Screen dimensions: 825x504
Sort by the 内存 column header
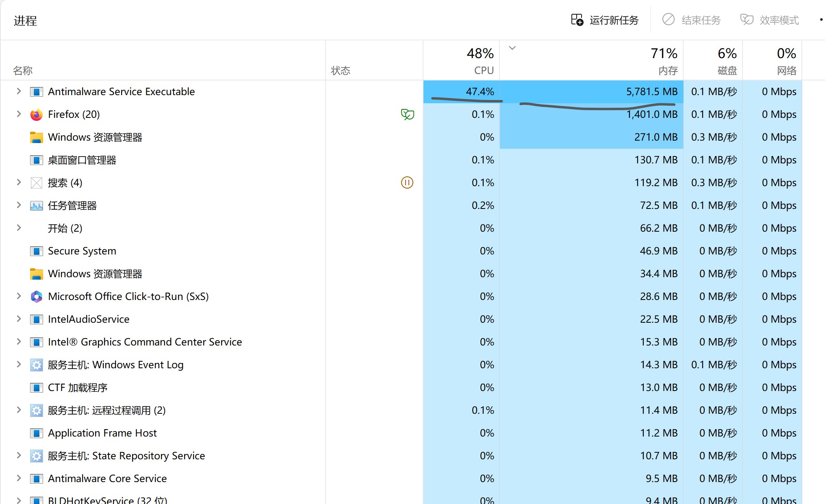pyautogui.click(x=591, y=60)
